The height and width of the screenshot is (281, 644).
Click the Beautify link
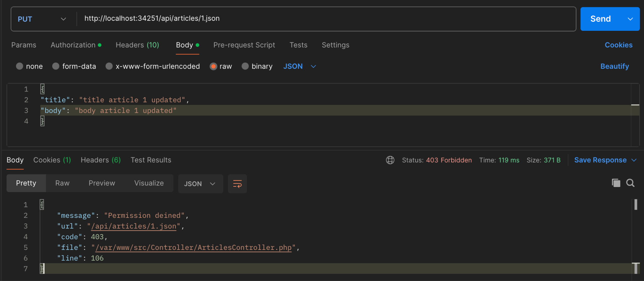[614, 66]
